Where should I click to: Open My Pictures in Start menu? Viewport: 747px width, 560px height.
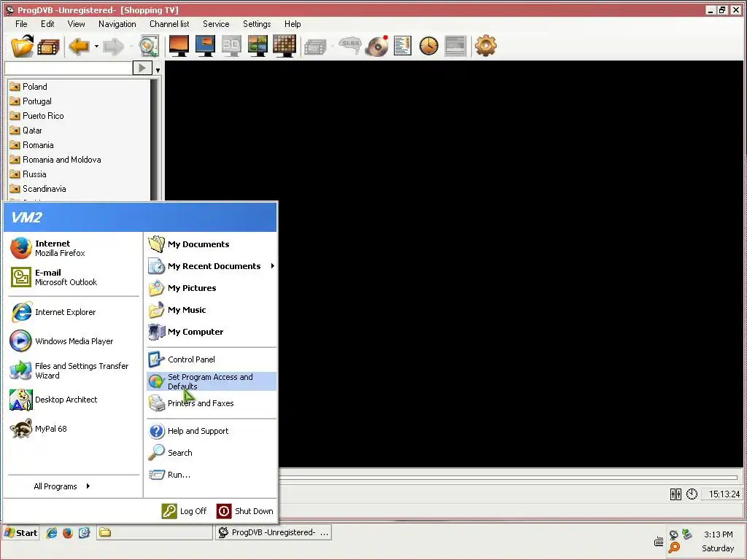212,288
